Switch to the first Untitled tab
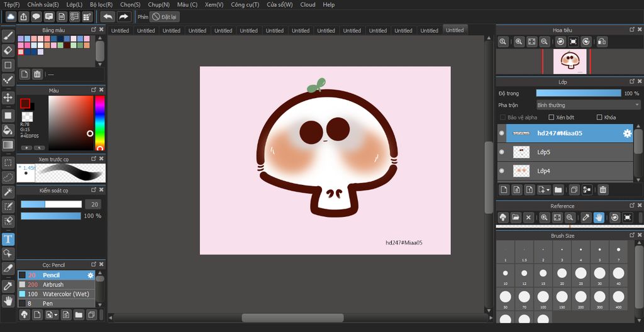 [120, 30]
